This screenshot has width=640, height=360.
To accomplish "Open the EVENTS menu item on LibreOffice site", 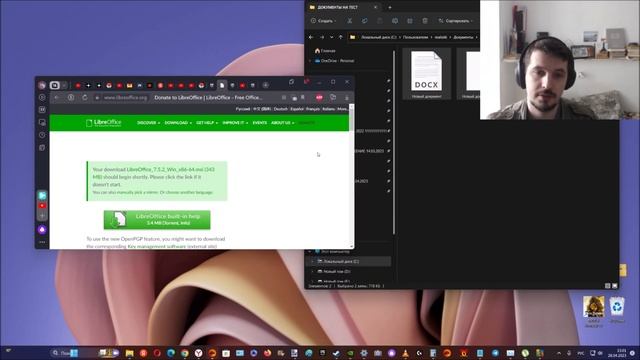I will [x=260, y=123].
